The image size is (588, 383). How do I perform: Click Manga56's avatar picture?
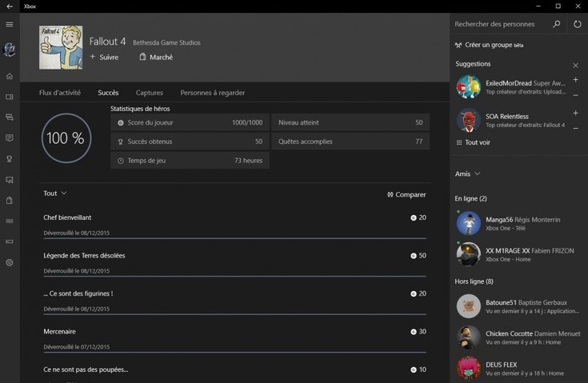[468, 223]
